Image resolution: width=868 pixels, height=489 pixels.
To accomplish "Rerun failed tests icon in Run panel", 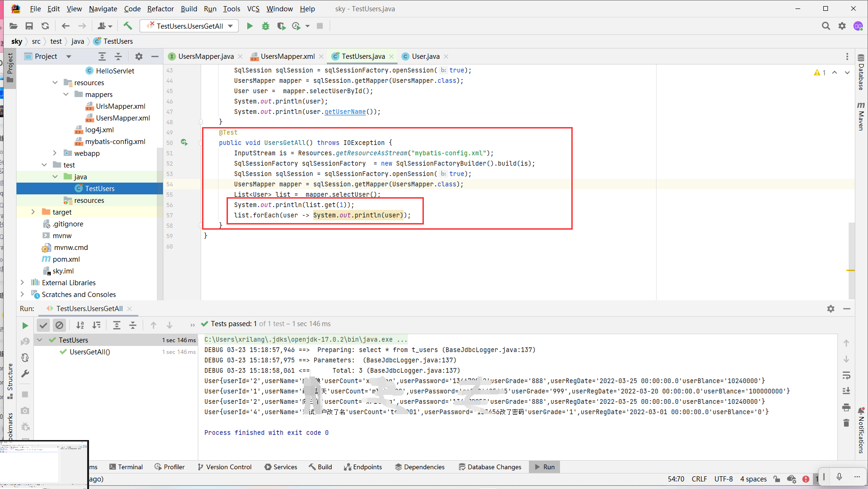I will (x=25, y=341).
